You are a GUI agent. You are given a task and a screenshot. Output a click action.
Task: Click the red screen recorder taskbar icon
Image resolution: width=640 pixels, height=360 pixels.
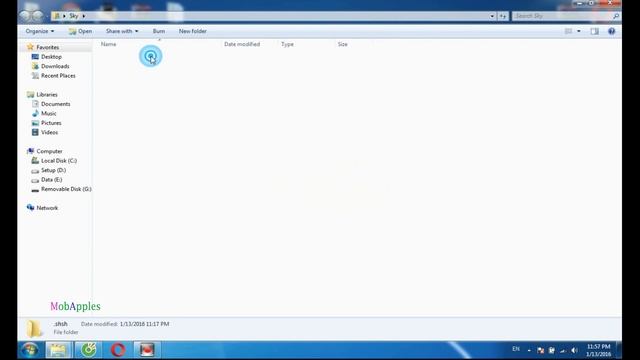coord(147,350)
